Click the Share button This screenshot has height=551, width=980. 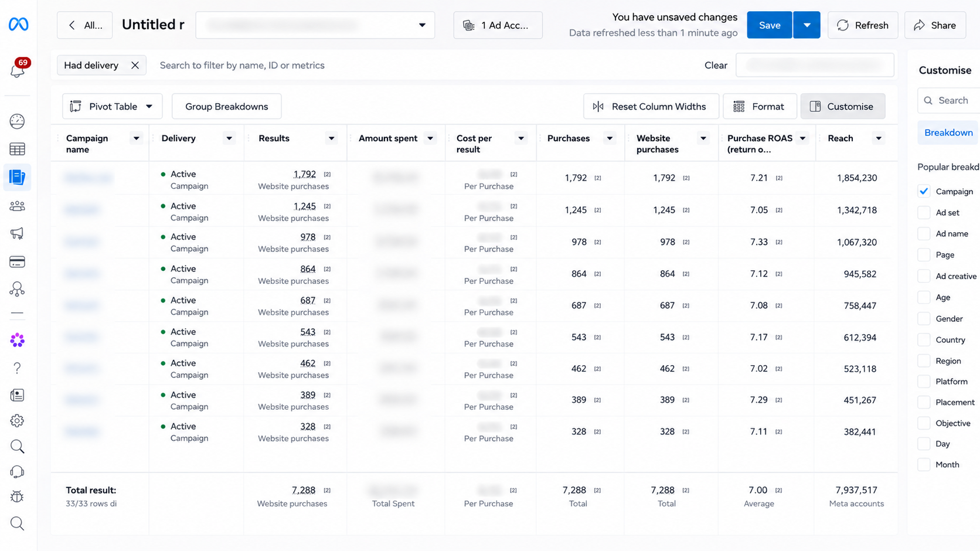pos(935,25)
